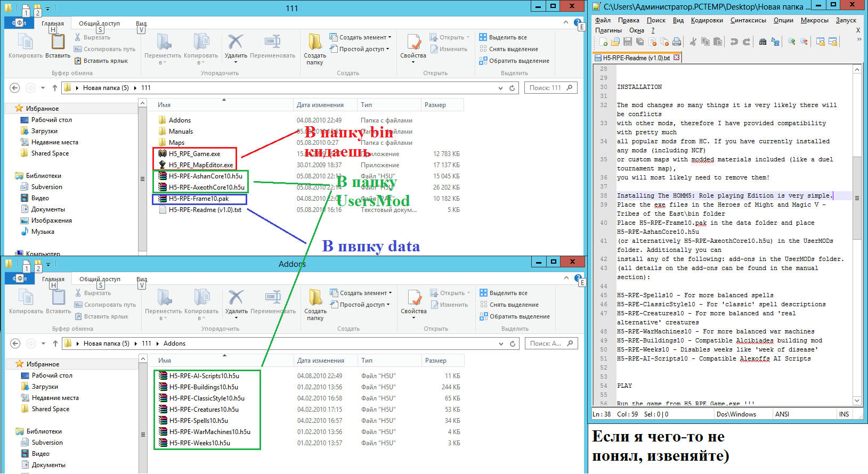Click the Find binoculars icon in Notepad++ toolbar
This screenshot has height=474, width=868.
click(x=762, y=42)
